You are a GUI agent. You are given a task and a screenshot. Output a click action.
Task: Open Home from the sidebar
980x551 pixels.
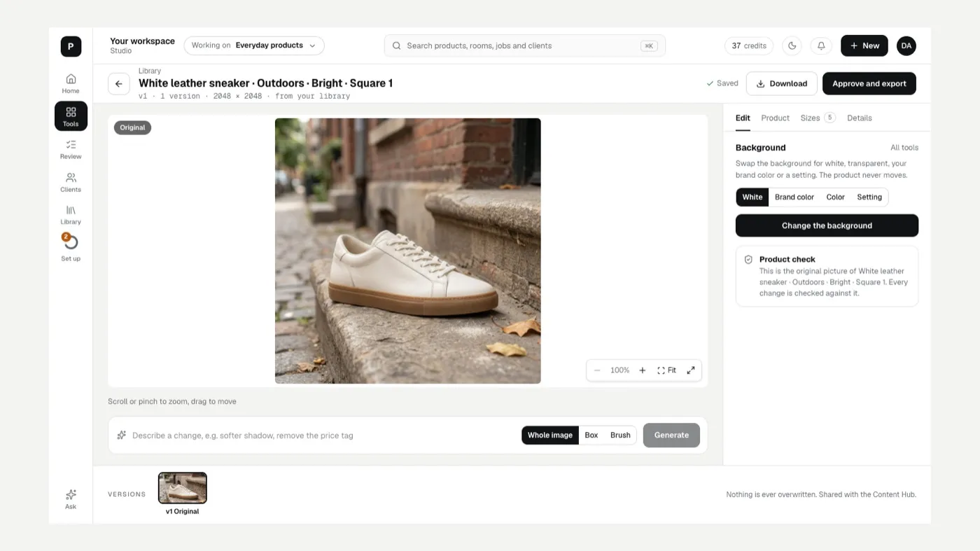tap(71, 83)
